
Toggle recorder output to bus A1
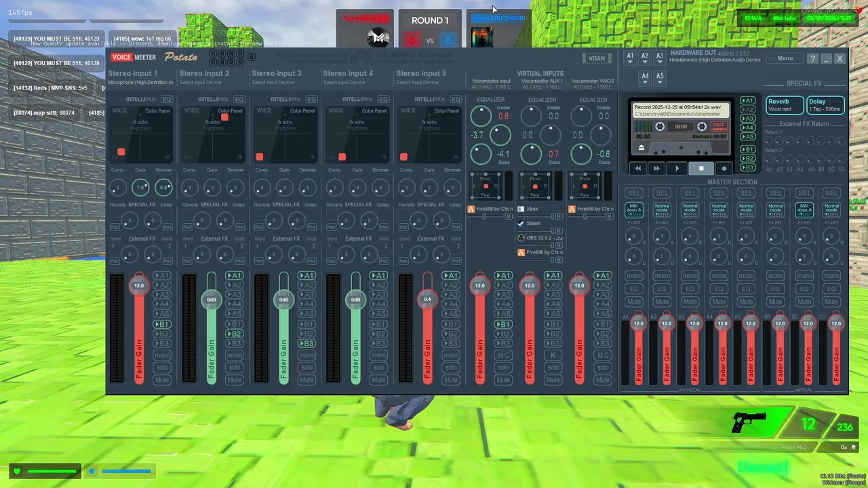coord(748,100)
